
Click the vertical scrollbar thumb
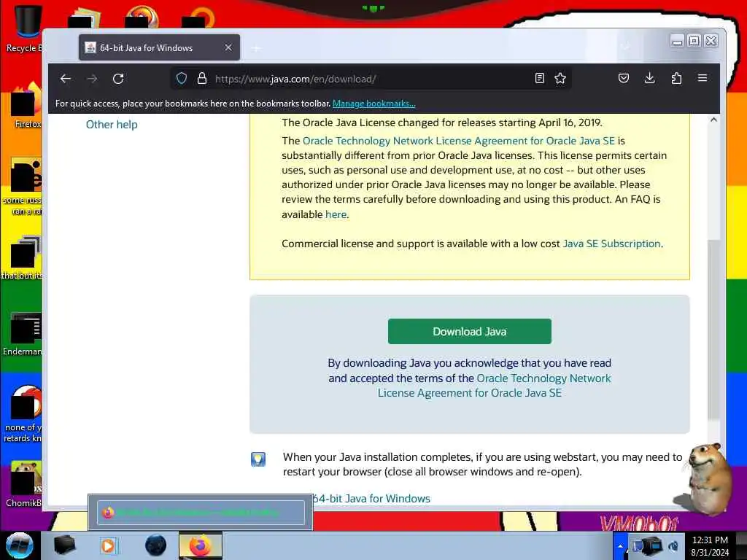713,330
